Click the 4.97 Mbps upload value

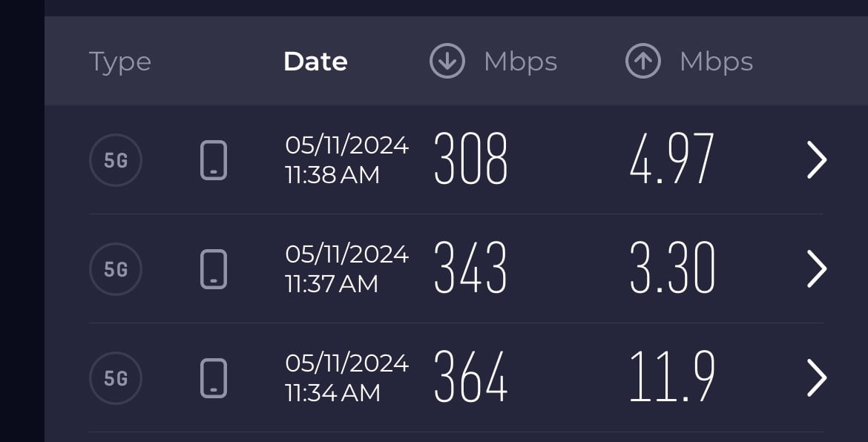pos(672,159)
